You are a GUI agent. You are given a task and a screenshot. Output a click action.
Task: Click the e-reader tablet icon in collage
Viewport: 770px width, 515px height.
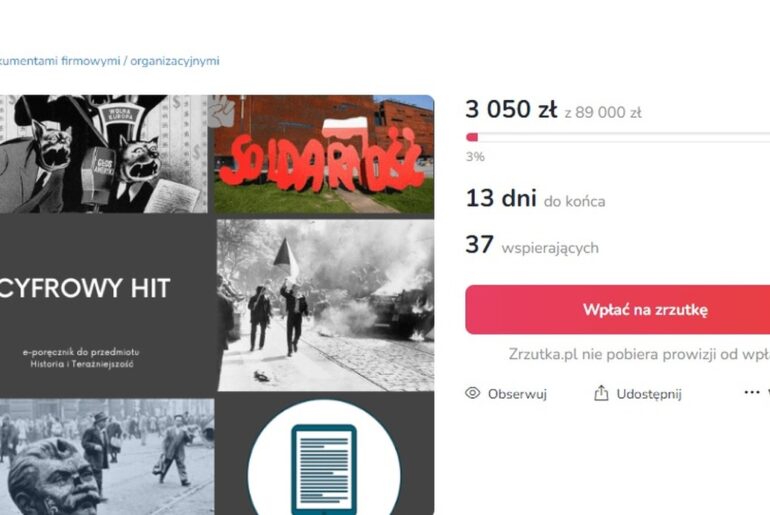tap(324, 469)
